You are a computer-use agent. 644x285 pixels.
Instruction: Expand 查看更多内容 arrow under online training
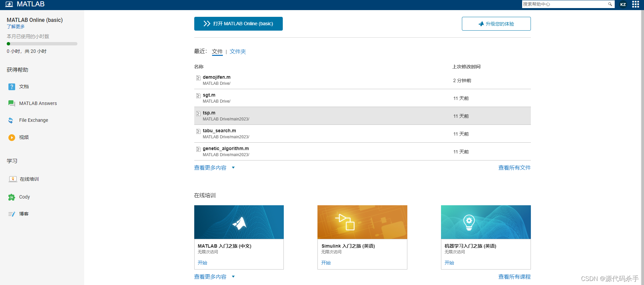[x=233, y=277]
